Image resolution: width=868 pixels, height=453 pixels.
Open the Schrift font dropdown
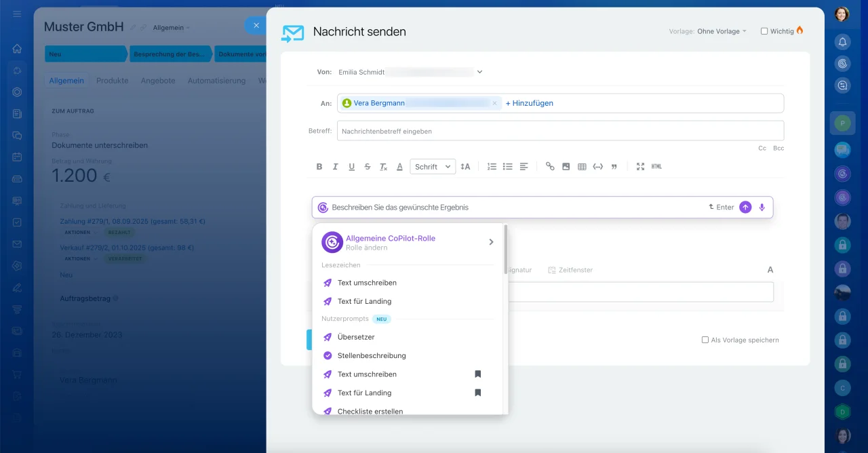point(433,167)
